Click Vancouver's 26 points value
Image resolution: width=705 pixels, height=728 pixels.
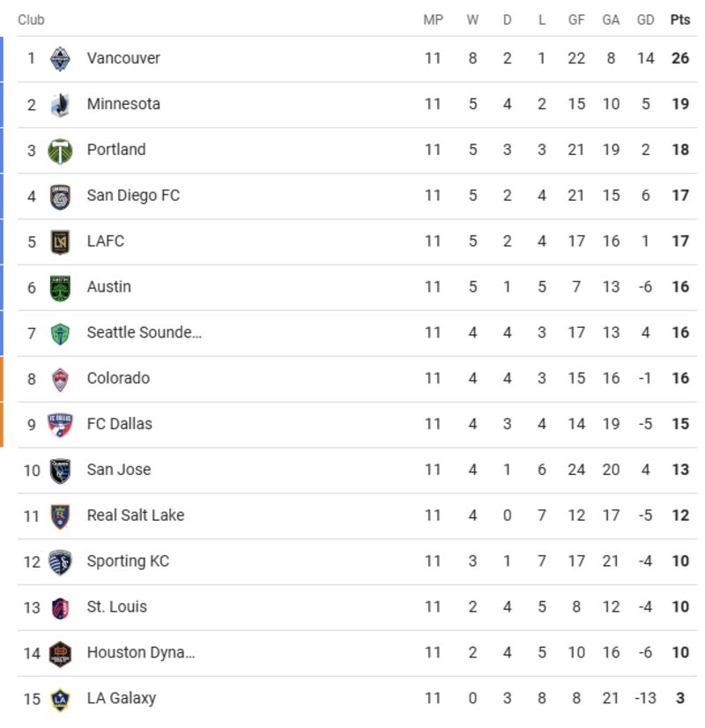[679, 58]
